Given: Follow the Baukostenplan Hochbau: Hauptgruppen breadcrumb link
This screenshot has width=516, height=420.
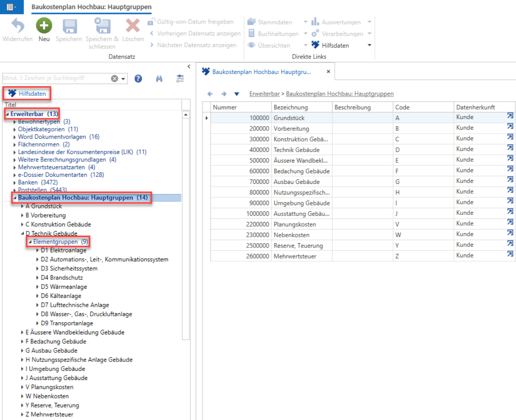Looking at the screenshot, I should [x=340, y=94].
